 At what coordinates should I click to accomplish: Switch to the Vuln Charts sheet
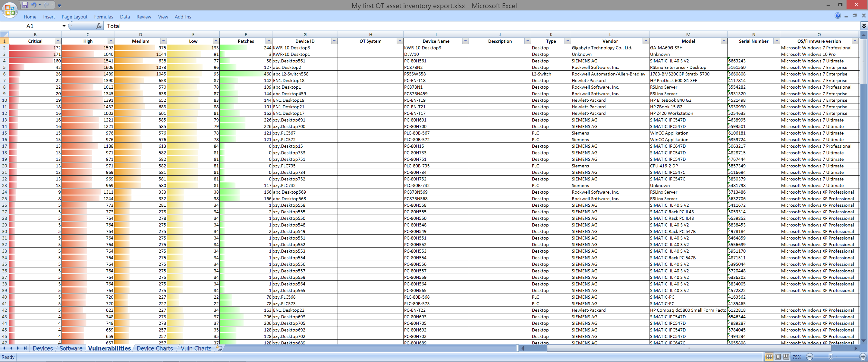coord(196,348)
